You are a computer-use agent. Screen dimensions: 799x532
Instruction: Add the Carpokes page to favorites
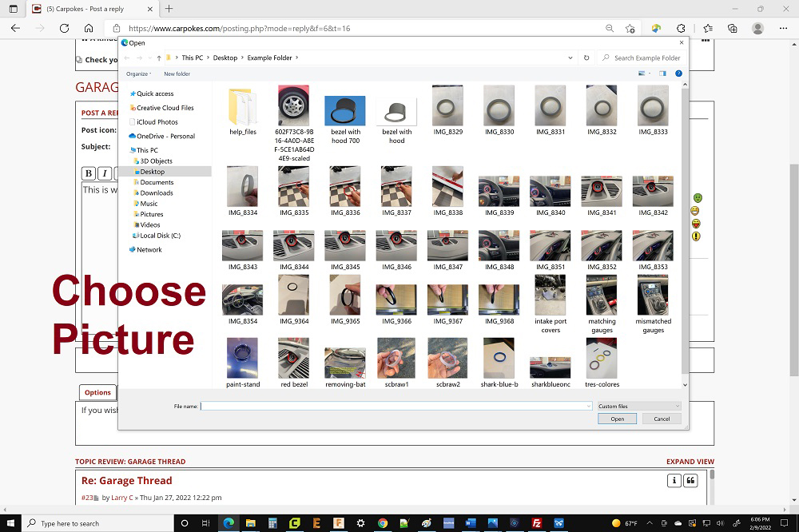pyautogui.click(x=630, y=26)
